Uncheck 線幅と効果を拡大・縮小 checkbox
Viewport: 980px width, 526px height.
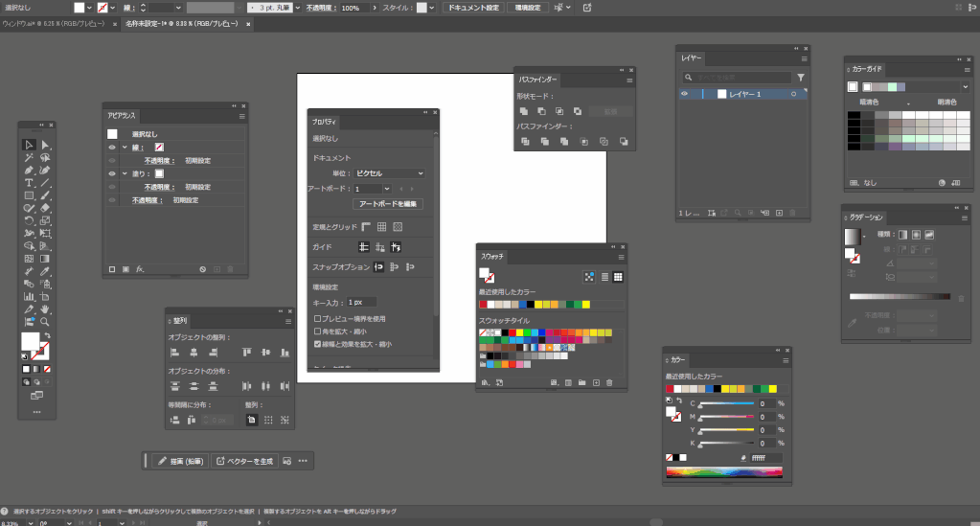pyautogui.click(x=317, y=344)
